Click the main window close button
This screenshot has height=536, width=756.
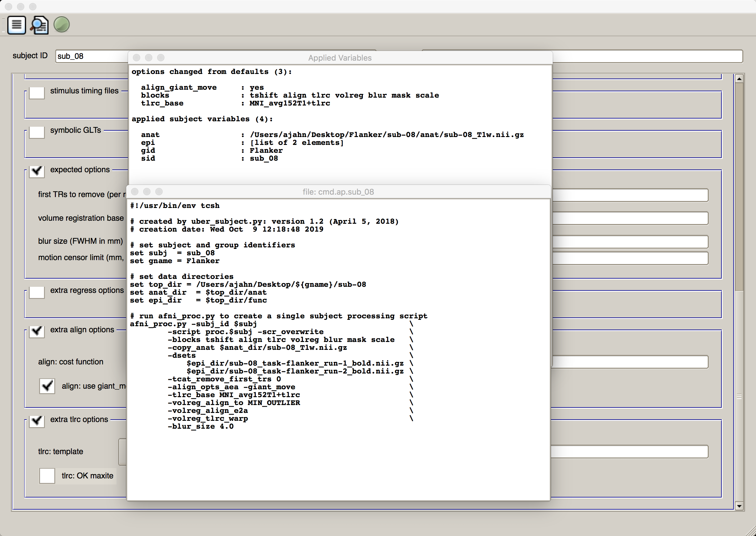pyautogui.click(x=8, y=6)
